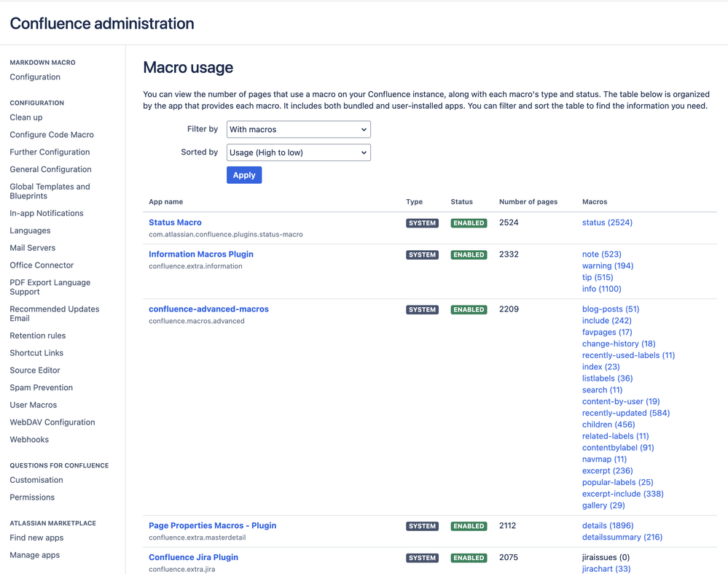Click the jirachart (33) link
This screenshot has height=574, width=728.
click(606, 569)
